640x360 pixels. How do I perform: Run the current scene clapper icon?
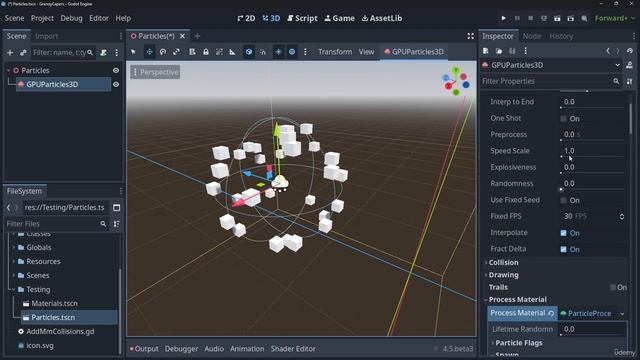click(x=557, y=18)
